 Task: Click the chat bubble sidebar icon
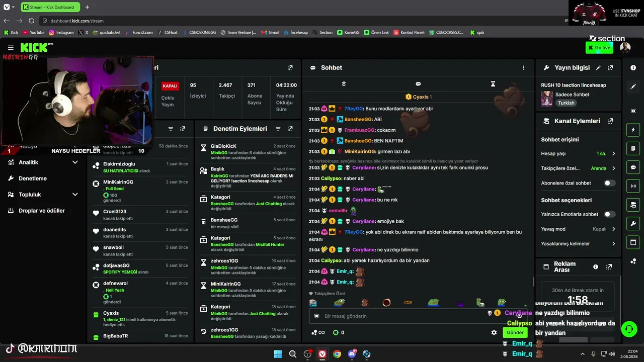pyautogui.click(x=633, y=167)
